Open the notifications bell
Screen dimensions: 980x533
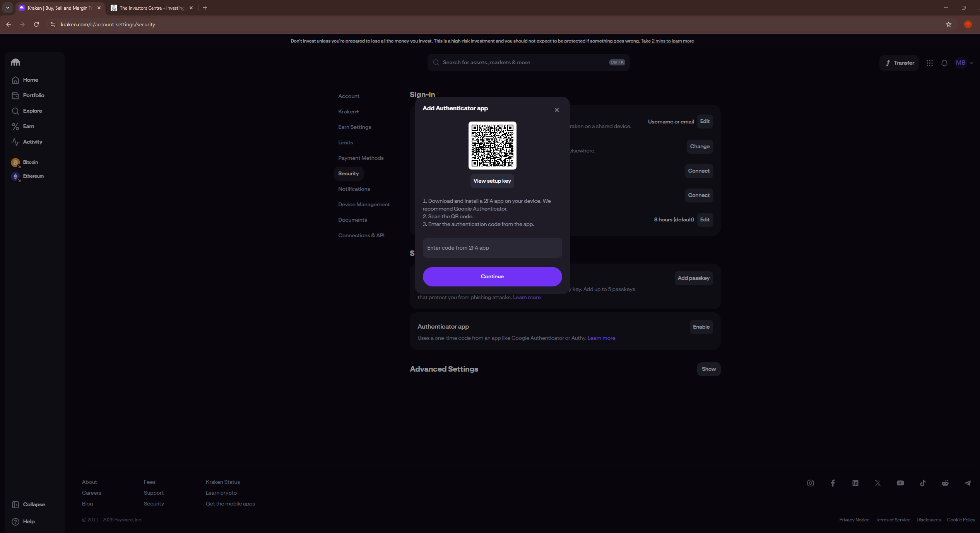944,63
